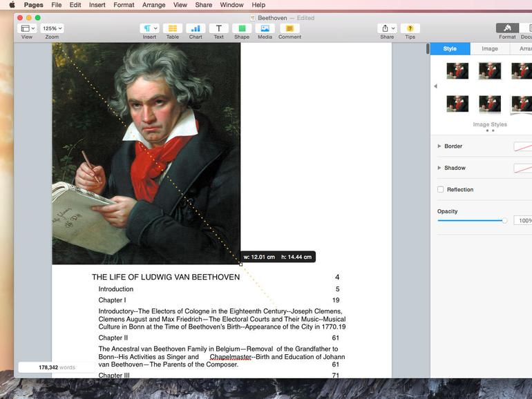Viewport: 532px width, 399px height.
Task: Click the Chapter III contents entry
Action: (114, 376)
